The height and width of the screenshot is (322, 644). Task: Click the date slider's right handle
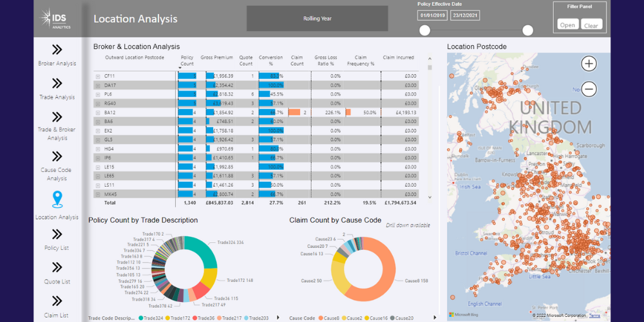click(527, 30)
